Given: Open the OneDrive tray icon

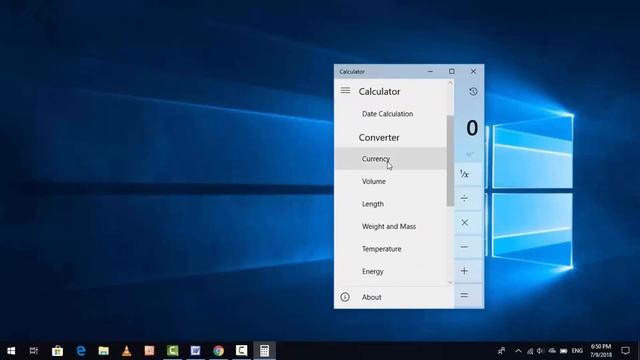Looking at the screenshot, I should click(x=552, y=351).
